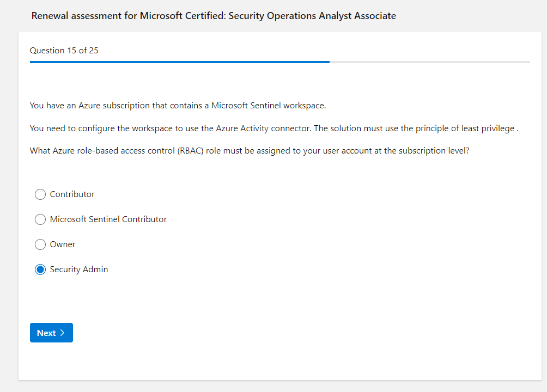The height and width of the screenshot is (392, 547).
Task: Click the "Question 15 of 25" counter
Action: (x=64, y=51)
